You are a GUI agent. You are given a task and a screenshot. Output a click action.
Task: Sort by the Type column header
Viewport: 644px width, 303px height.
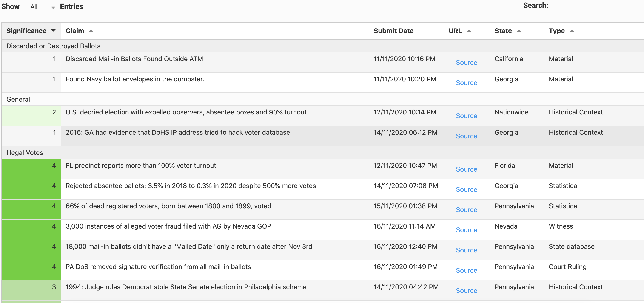(x=594, y=31)
